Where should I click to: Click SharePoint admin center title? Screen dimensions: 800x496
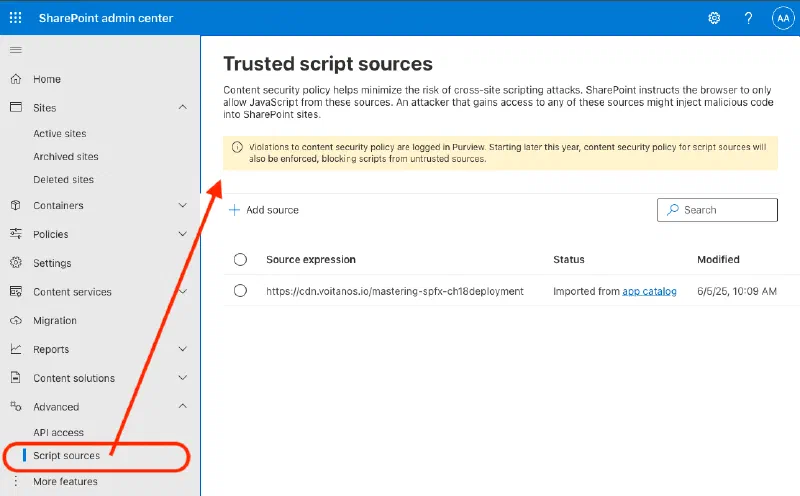coord(106,18)
